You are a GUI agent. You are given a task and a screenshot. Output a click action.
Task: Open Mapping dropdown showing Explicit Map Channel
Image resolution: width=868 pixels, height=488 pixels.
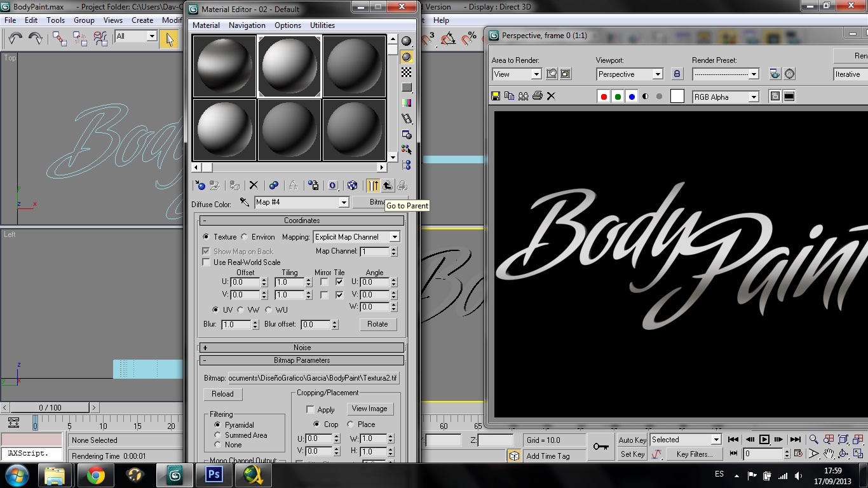(x=356, y=237)
